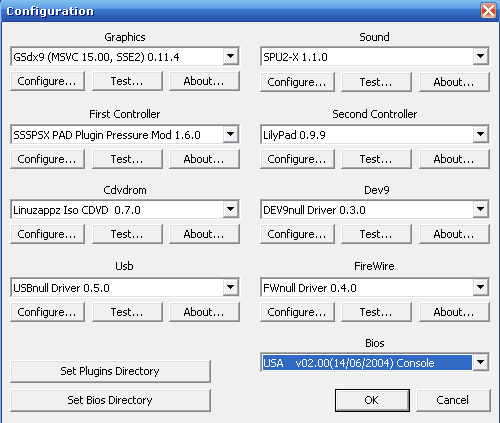This screenshot has height=423, width=500.
Task: Click Configure under Sound
Action: (297, 82)
